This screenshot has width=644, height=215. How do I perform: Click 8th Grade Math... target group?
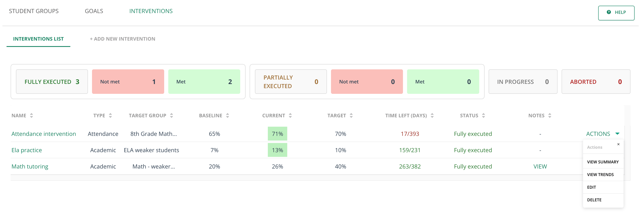154,134
